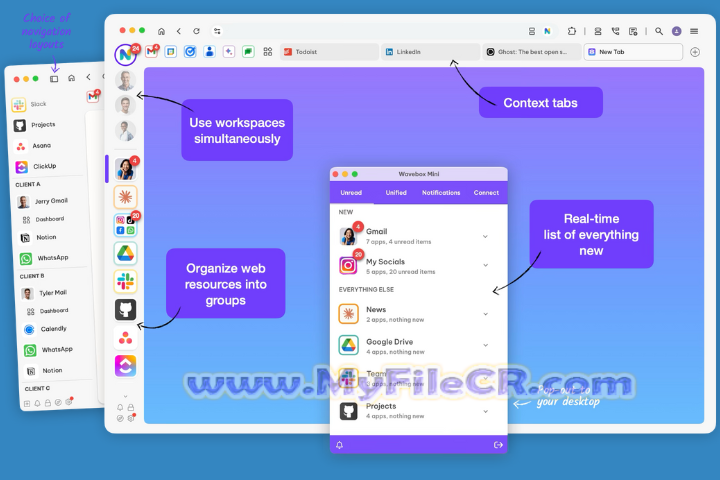Select the New Tab tab
This screenshot has height=480, width=720.
[633, 52]
